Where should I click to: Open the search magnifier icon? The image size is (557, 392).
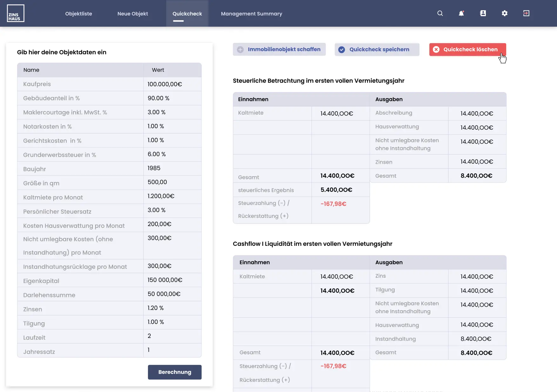[x=440, y=13]
